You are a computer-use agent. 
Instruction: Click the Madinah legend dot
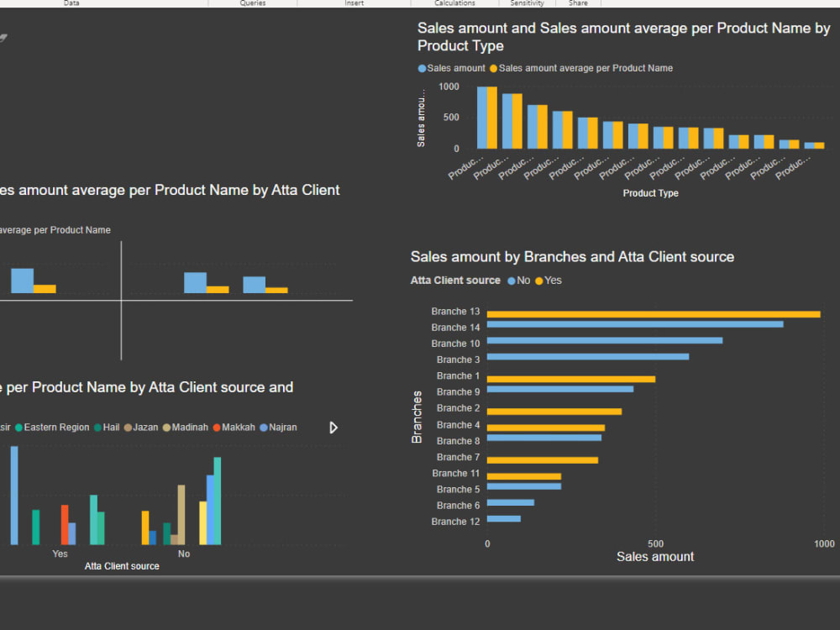[165, 428]
